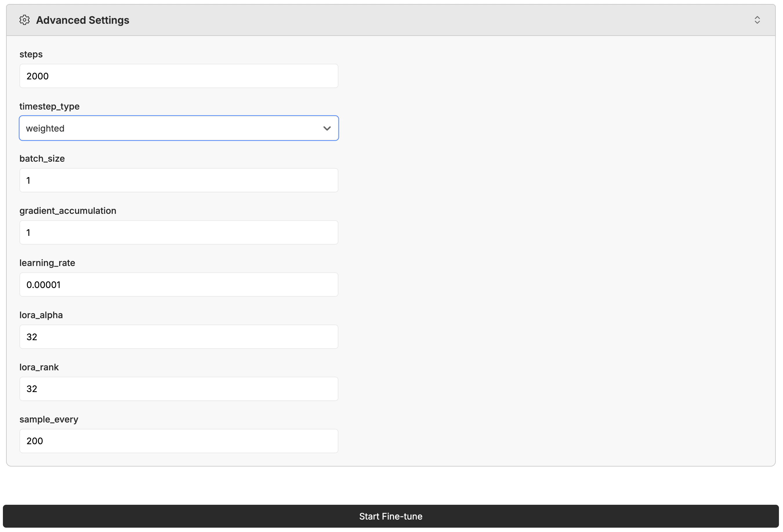783x532 pixels.
Task: Click the lora_rank input field
Action: 179,389
